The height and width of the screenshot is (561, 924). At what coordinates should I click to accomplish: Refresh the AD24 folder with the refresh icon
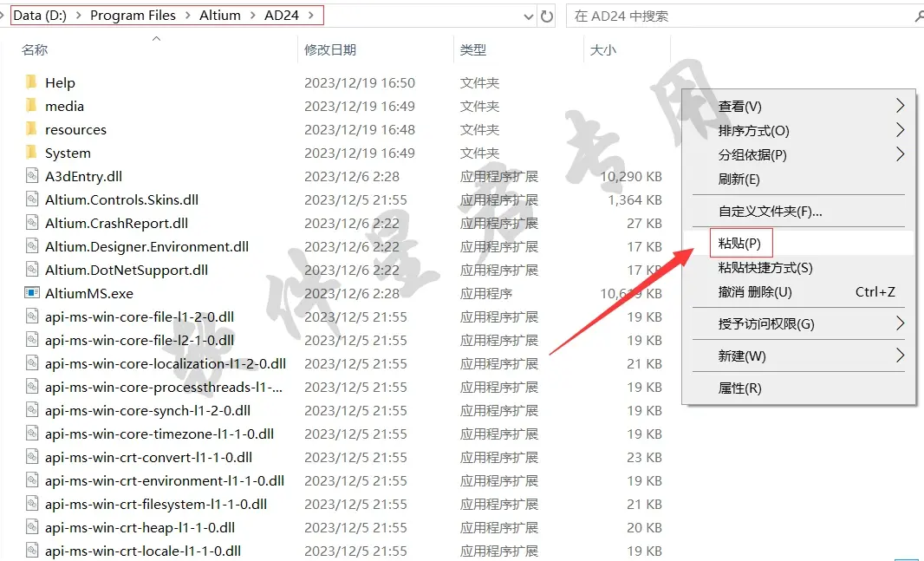[x=547, y=16]
